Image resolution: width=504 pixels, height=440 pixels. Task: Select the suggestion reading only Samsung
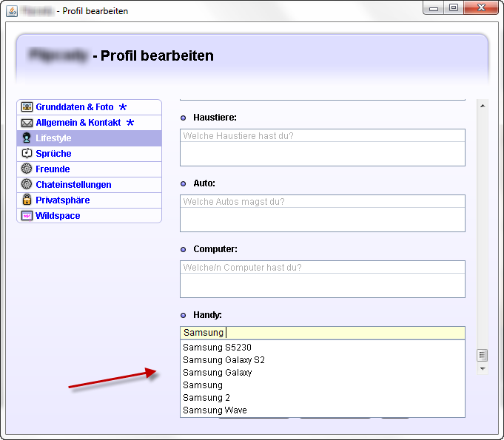coord(323,385)
